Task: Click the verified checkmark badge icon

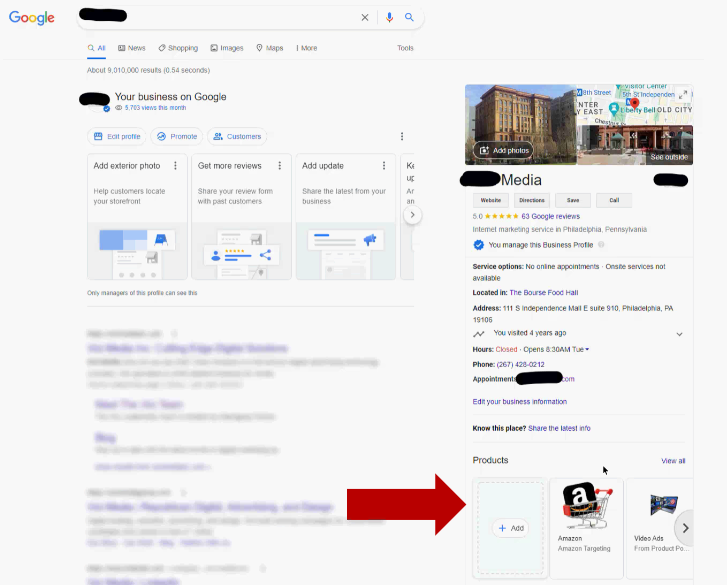Action: click(478, 245)
